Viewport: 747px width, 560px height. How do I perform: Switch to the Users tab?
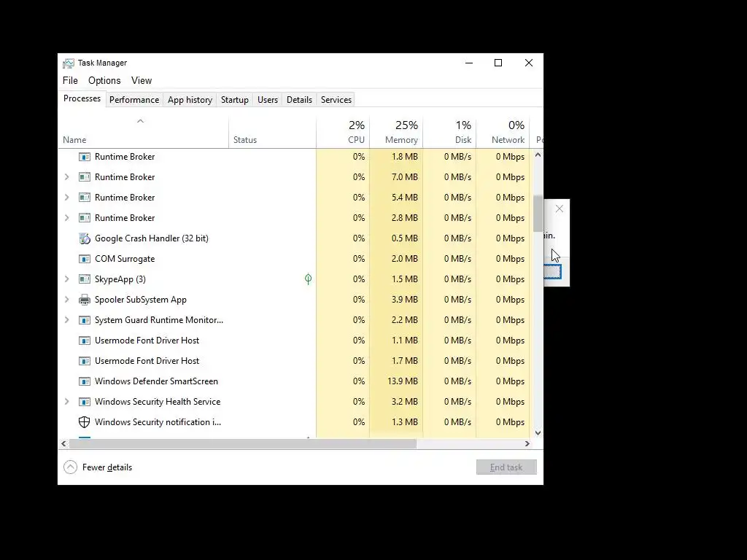tap(267, 99)
